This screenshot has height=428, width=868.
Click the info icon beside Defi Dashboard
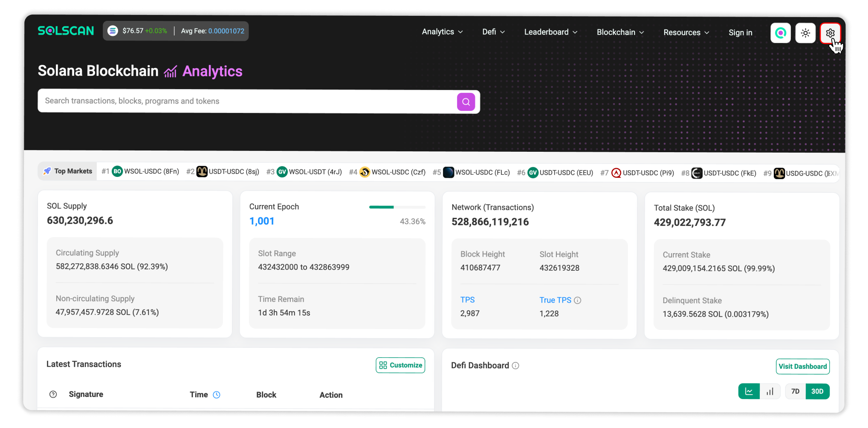[x=515, y=365]
